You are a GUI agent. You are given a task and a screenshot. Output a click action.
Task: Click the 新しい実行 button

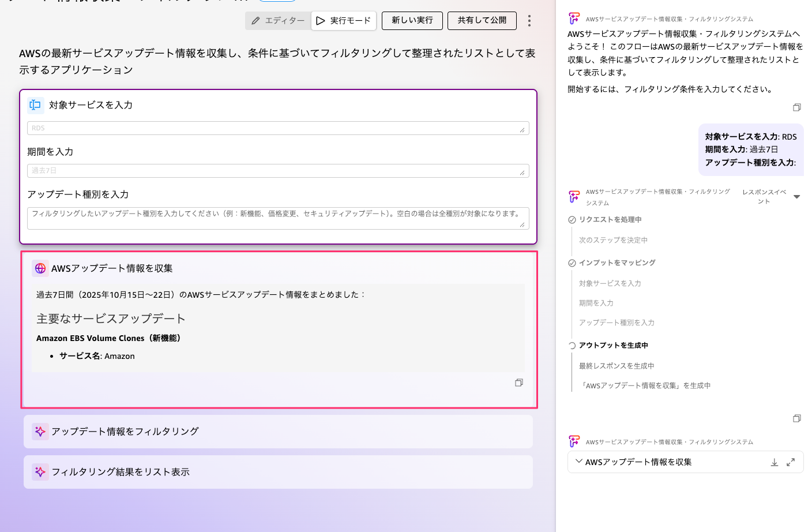point(412,21)
